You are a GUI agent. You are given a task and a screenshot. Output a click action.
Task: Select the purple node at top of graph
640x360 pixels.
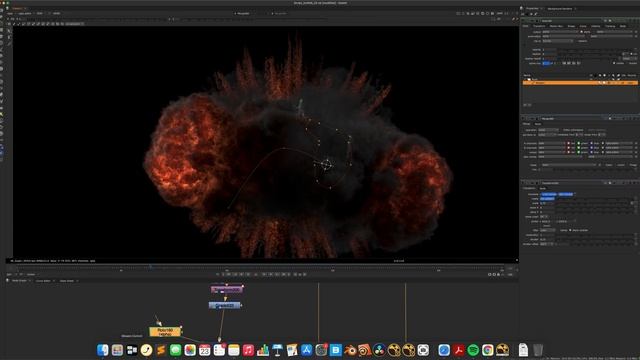click(227, 289)
